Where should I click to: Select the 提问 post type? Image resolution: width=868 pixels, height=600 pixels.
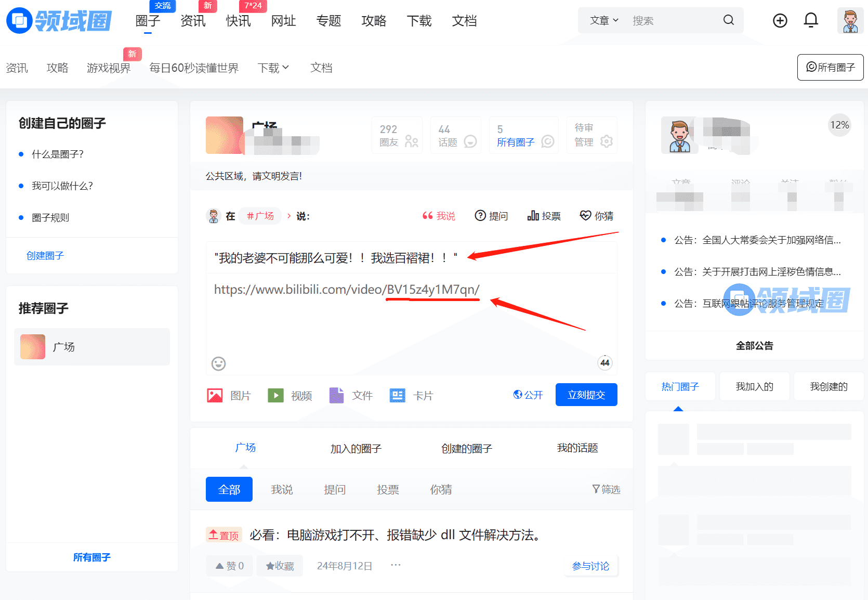(491, 216)
